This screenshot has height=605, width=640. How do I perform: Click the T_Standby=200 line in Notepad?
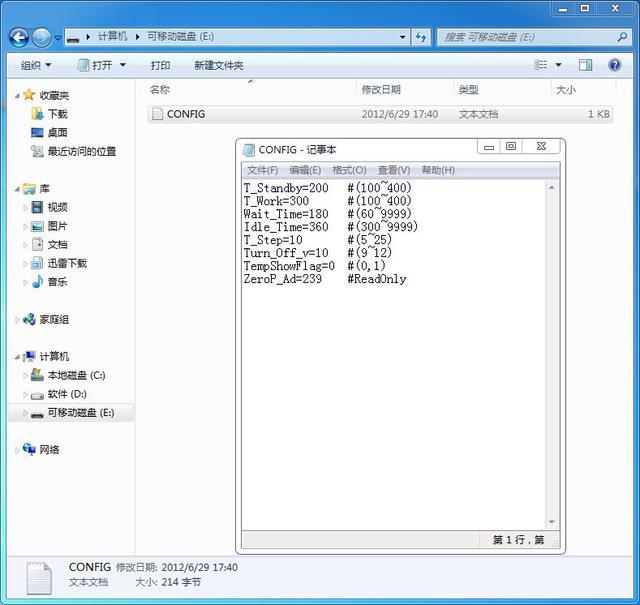click(x=328, y=188)
